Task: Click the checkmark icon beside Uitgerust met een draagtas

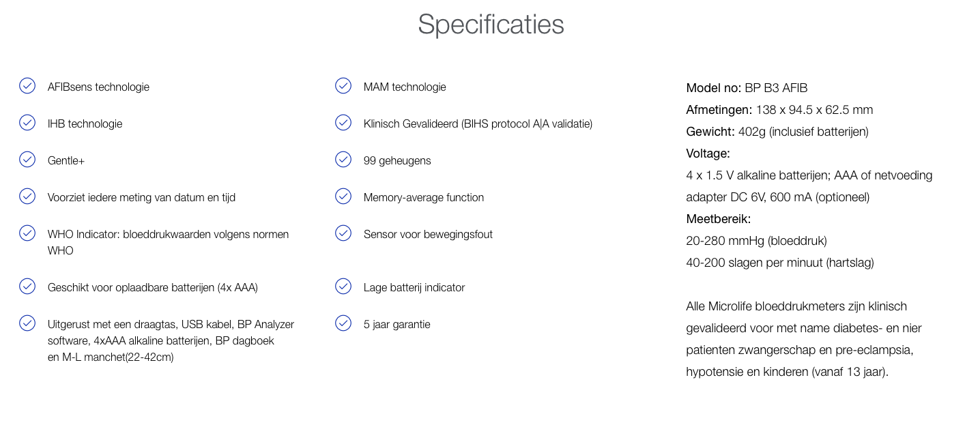Action: (x=27, y=323)
